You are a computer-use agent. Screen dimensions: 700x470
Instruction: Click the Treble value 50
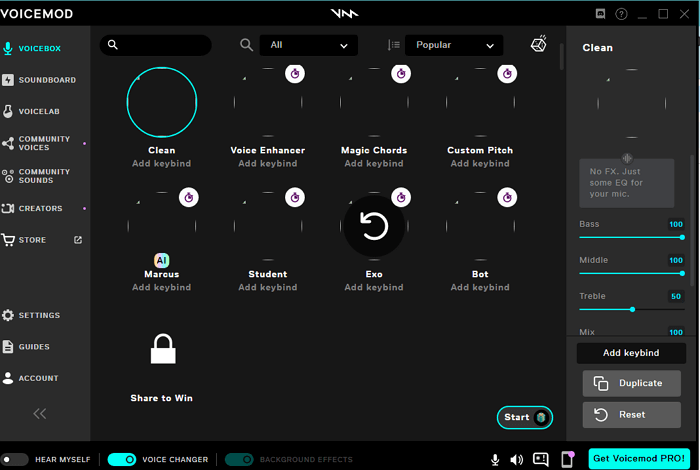[676, 296]
